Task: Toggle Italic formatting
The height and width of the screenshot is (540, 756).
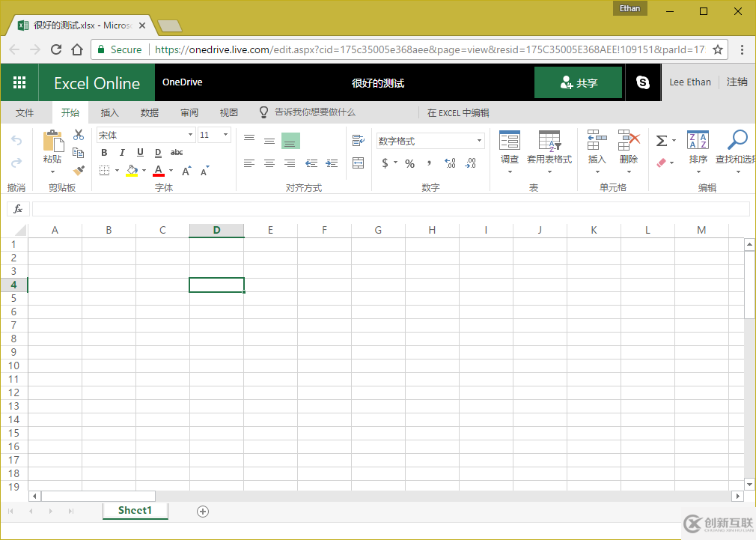Action: coord(122,153)
